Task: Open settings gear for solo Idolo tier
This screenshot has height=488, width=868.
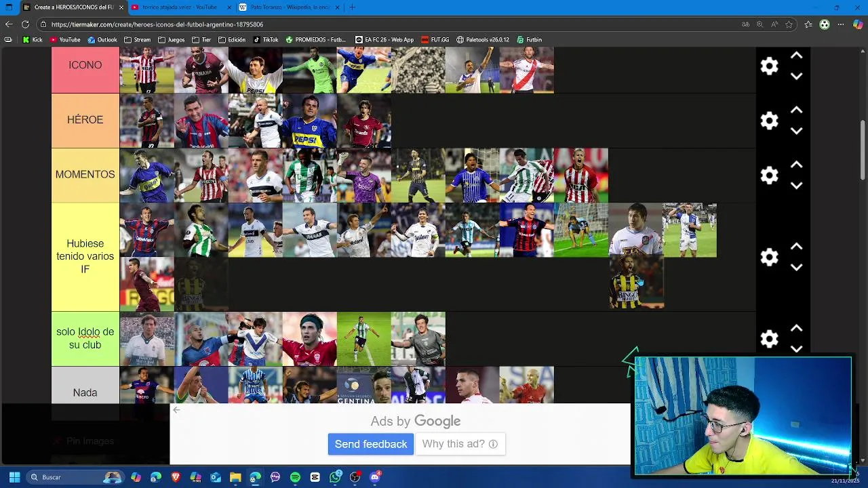Action: click(769, 339)
